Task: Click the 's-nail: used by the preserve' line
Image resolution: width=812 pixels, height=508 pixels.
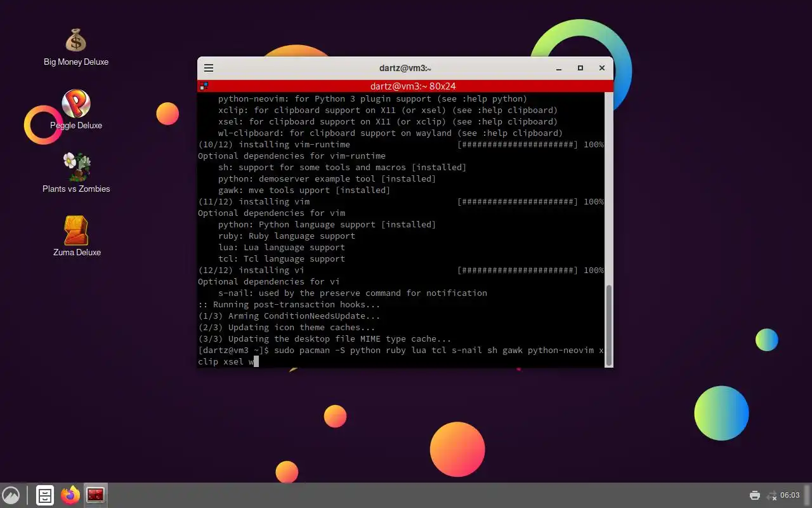Action: [x=353, y=293]
